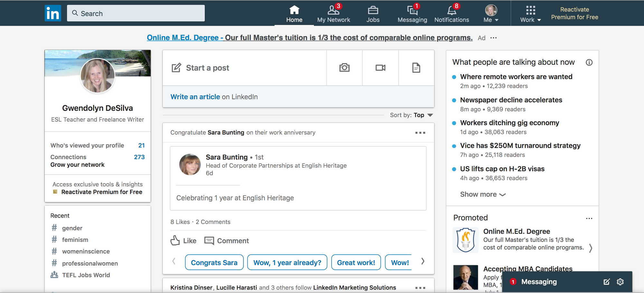
Task: Select the Congrats Sara quick reply
Action: 214,262
